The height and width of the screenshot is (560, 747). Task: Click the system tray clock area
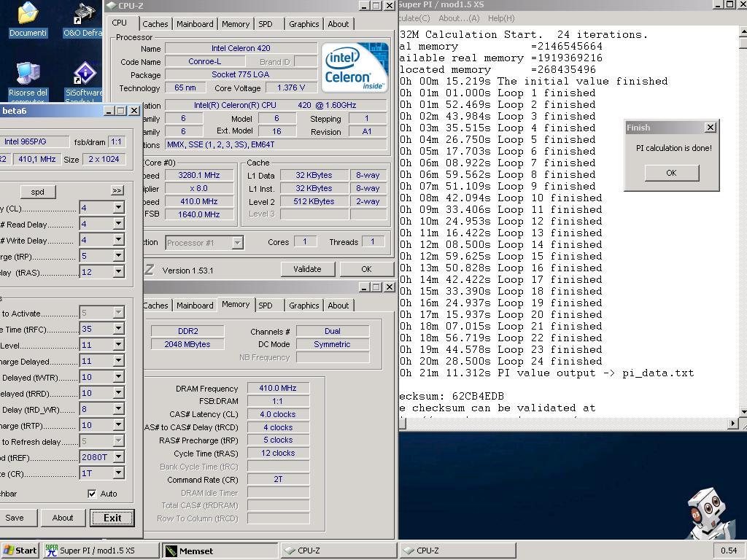coord(729,551)
